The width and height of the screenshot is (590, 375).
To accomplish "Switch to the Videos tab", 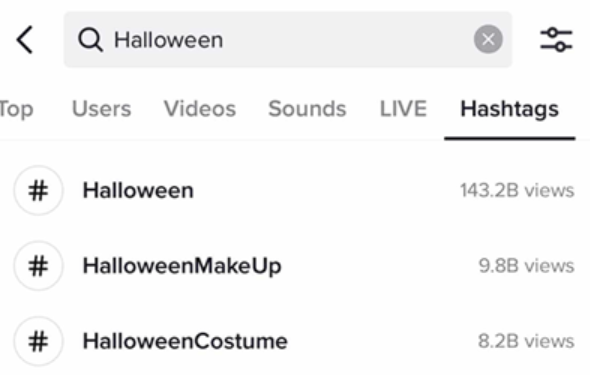I will [200, 109].
